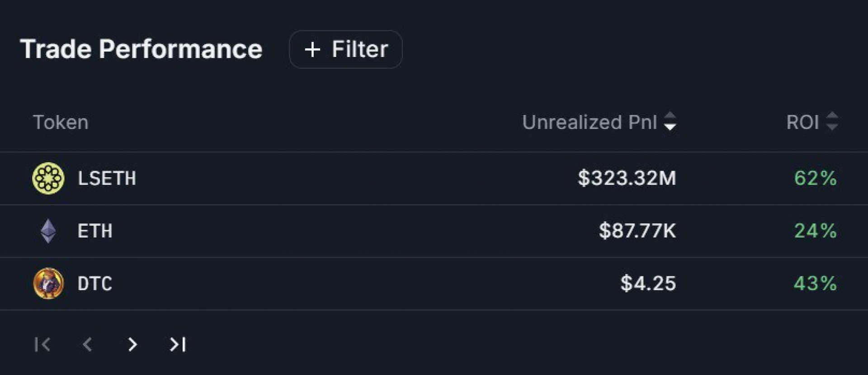Screen dimensions: 868x375
Task: Select the DTC token name
Action: 95,284
